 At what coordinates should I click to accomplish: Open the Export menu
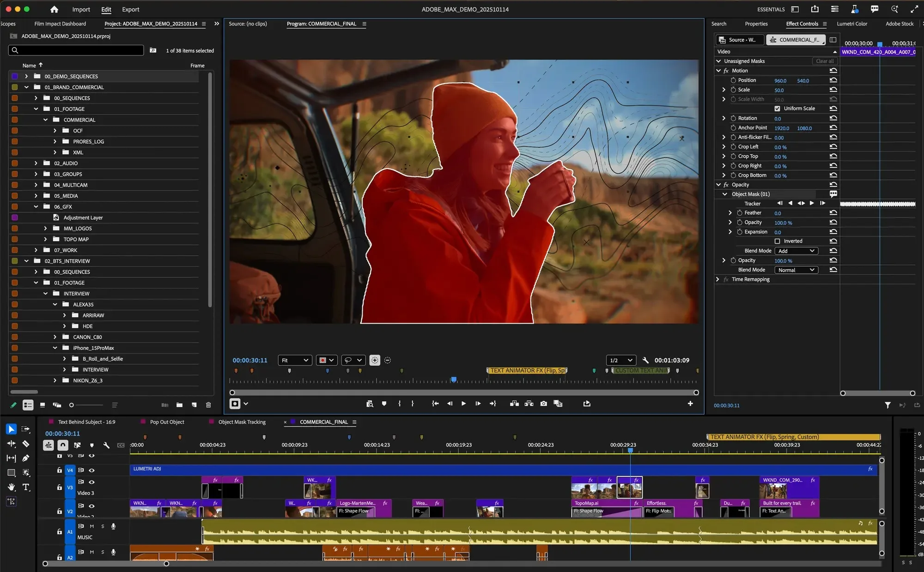(x=130, y=9)
